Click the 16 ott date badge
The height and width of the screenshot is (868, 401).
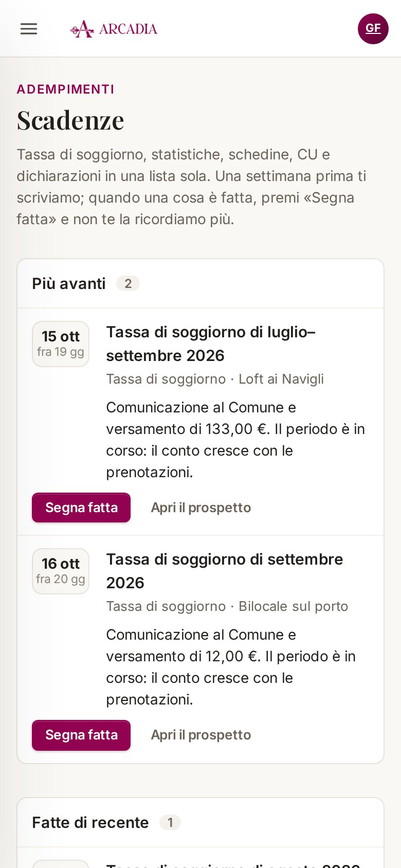61,571
